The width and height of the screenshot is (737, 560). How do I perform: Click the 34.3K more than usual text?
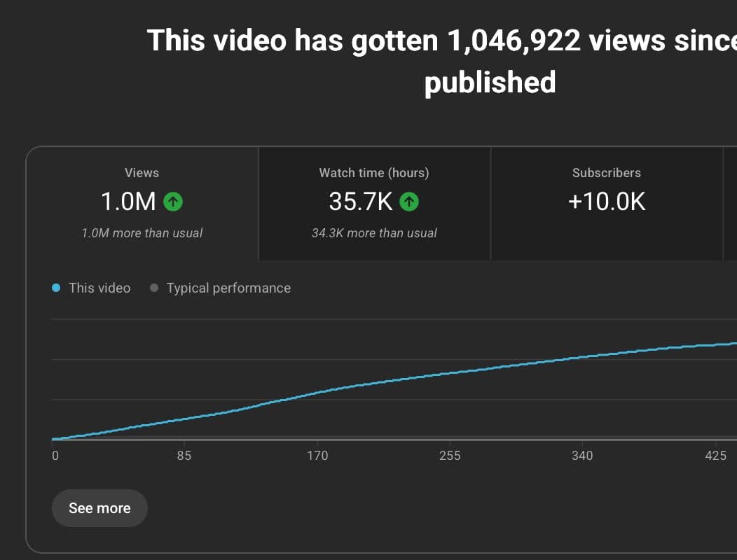click(x=373, y=233)
